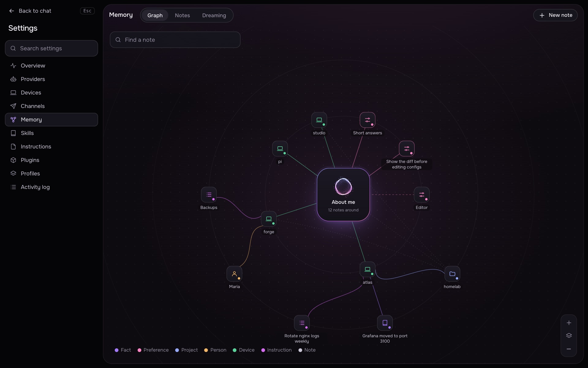Open the Activity log
Viewport: 588px width, 368px height.
(x=51, y=187)
